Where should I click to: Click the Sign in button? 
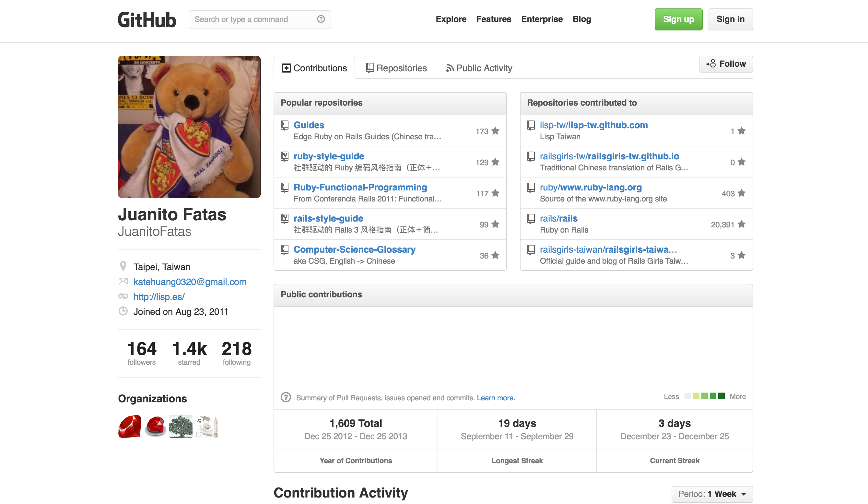point(731,19)
